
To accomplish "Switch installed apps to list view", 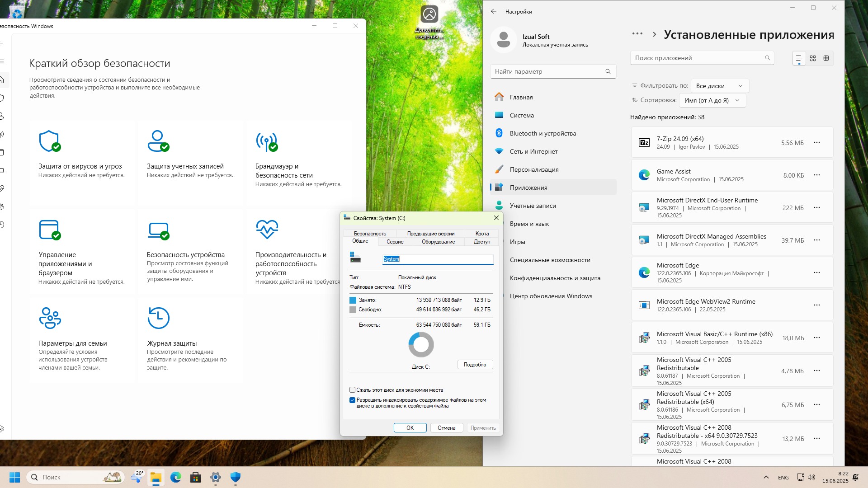I will click(x=799, y=58).
